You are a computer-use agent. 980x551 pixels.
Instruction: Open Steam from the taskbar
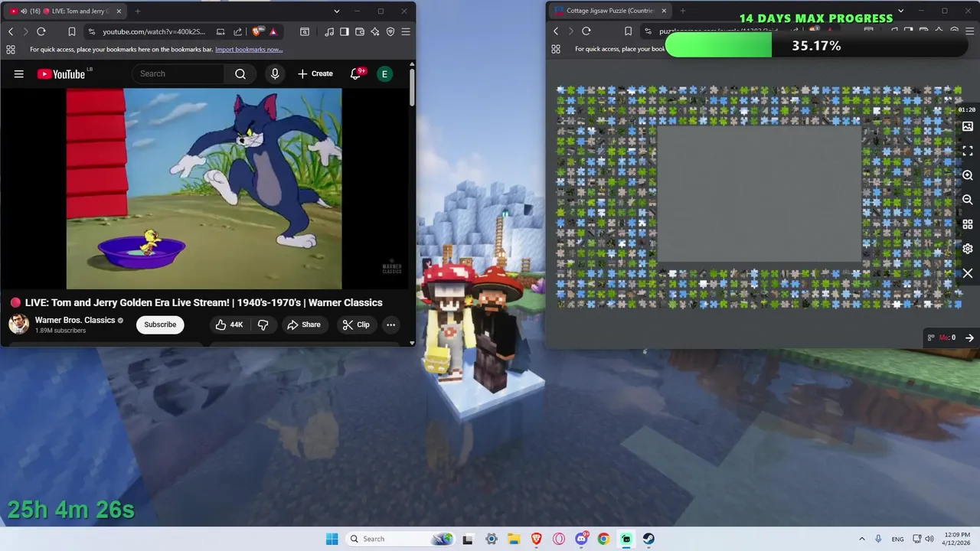click(x=648, y=539)
